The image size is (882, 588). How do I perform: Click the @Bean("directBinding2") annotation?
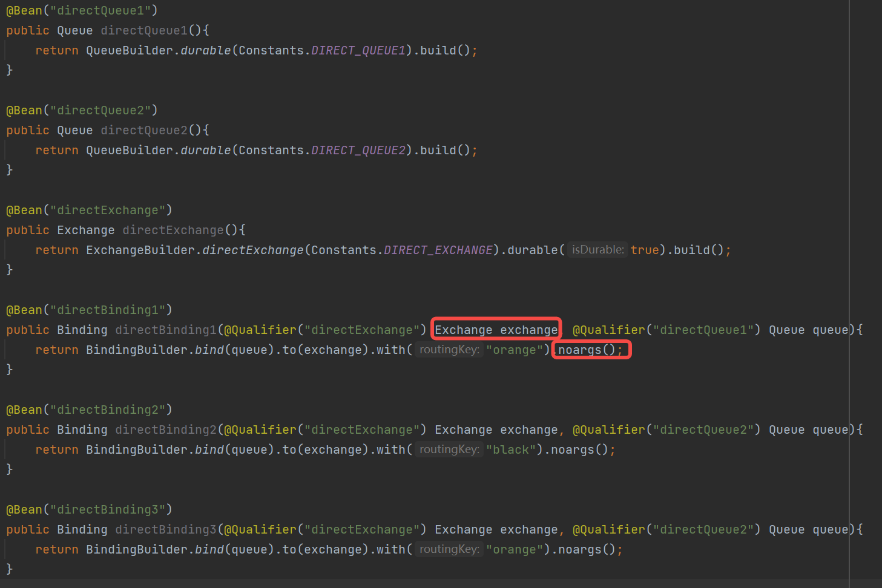pos(89,410)
